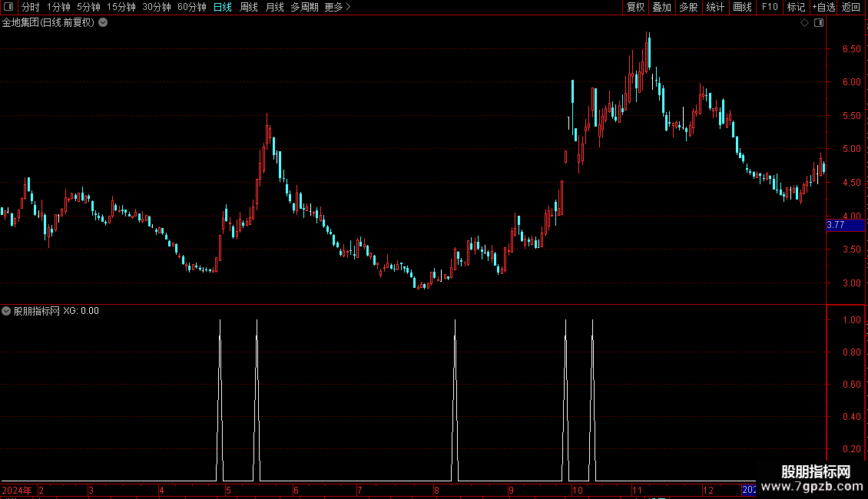Click the 2024年 label on time axis
868x499 pixels.
tap(17, 490)
